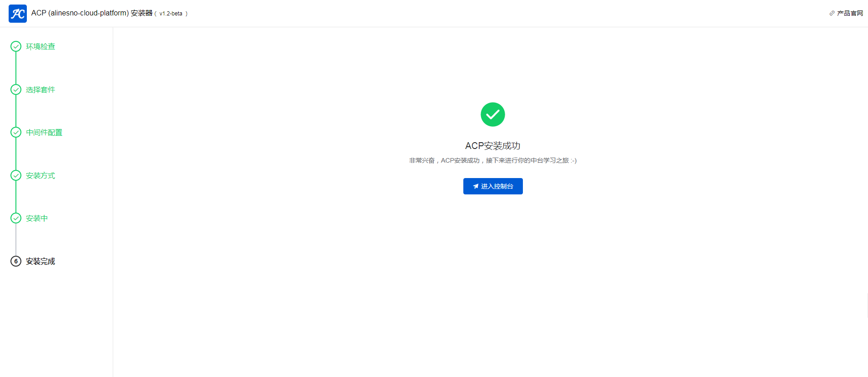
Task: Open the 产品官网 link
Action: point(850,13)
